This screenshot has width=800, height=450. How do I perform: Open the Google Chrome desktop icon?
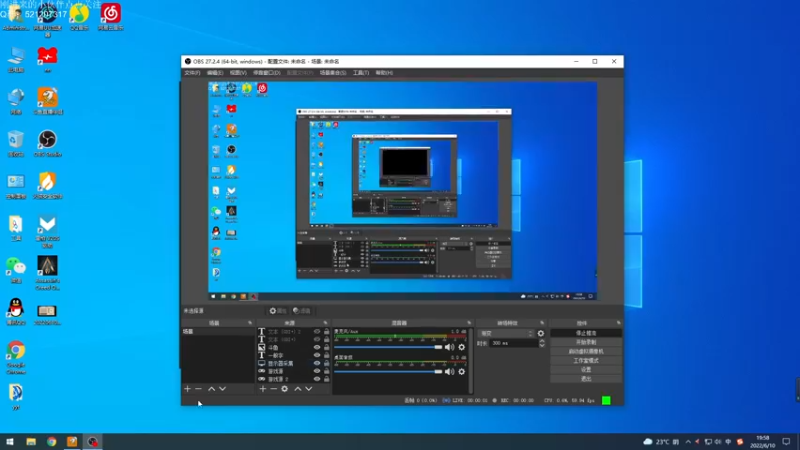pos(16,357)
